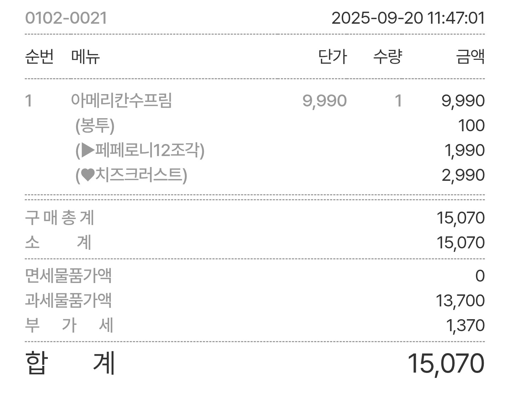
Task: Select the receipt number 0102-0021
Action: coord(66,18)
